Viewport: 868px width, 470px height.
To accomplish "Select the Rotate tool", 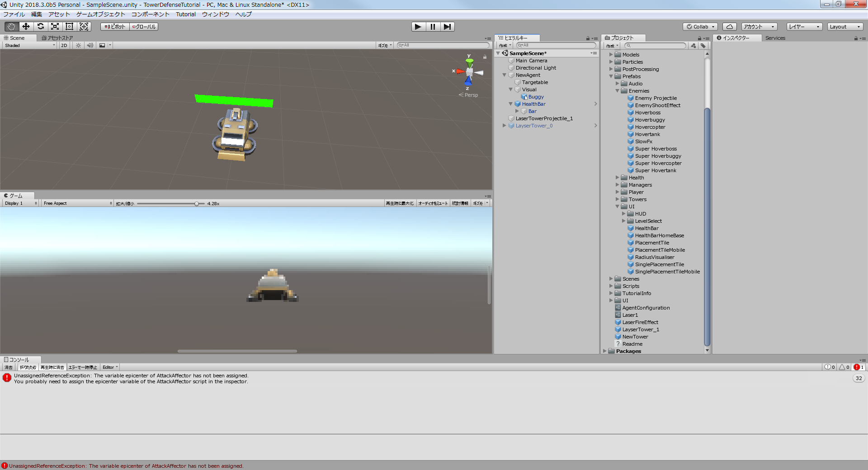I will point(40,27).
